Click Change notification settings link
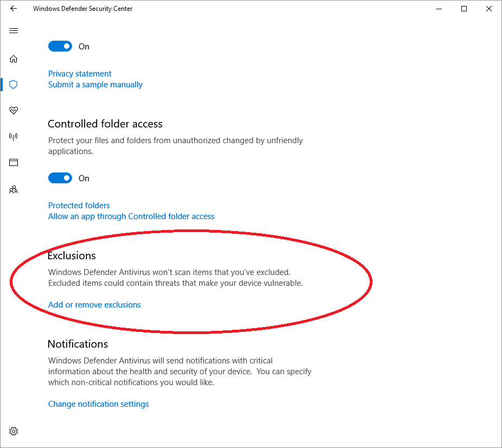Viewport: 502px width, 448px height. tap(98, 404)
